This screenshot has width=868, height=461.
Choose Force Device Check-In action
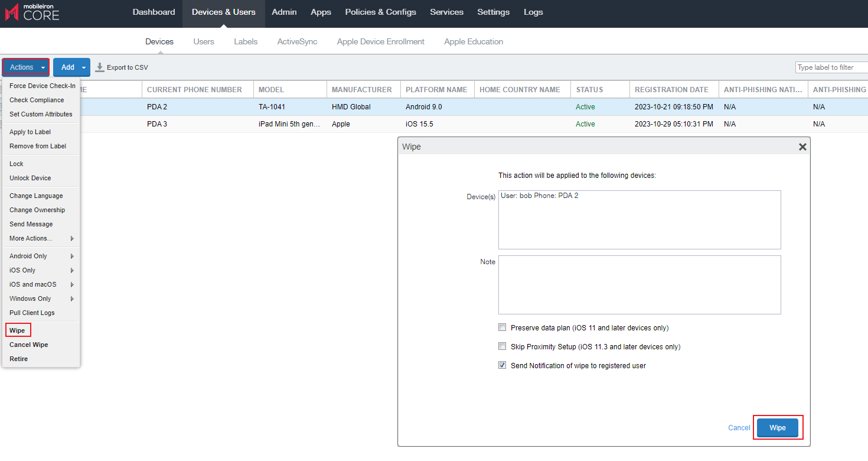coord(42,86)
